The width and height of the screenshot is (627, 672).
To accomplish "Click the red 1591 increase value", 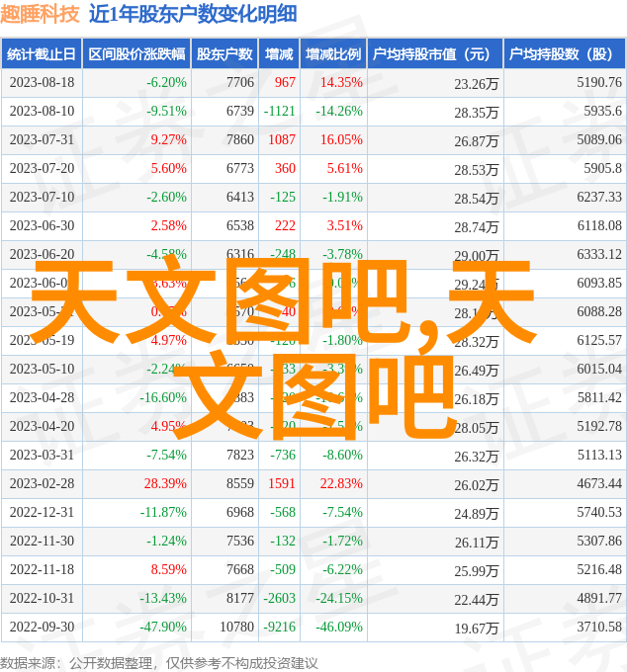I will coord(282,484).
